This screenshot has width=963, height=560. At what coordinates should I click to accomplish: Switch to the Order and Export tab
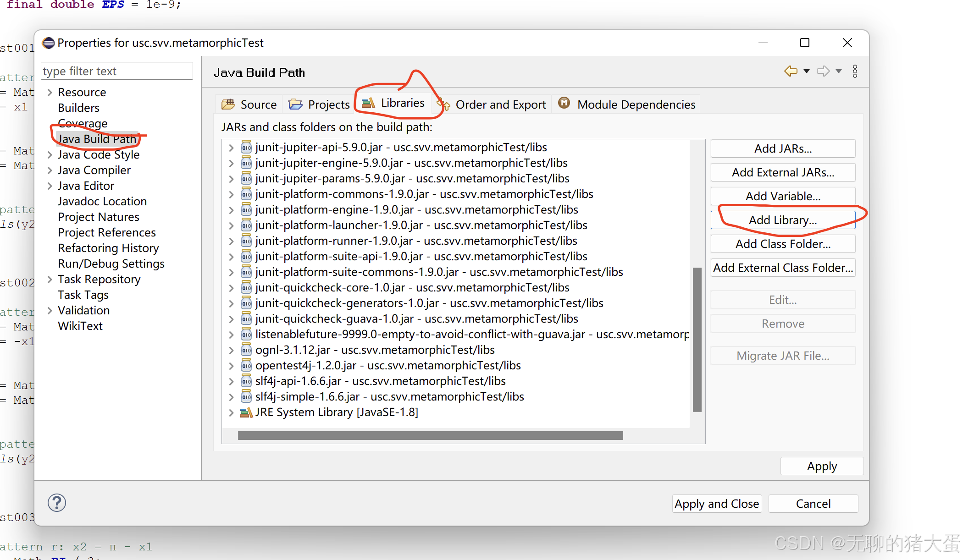click(x=500, y=104)
